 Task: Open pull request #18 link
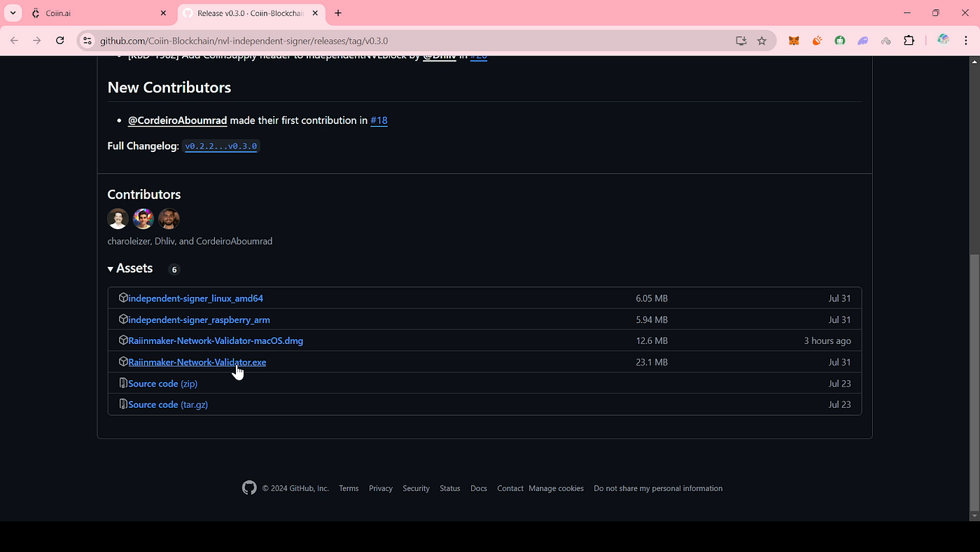tap(379, 120)
